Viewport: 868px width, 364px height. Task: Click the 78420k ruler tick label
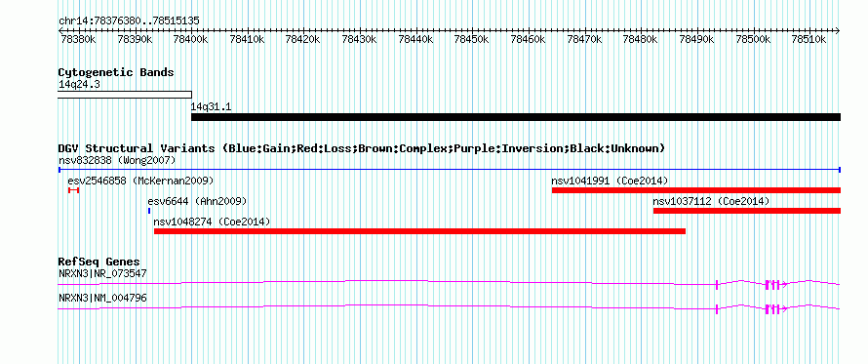tap(302, 39)
